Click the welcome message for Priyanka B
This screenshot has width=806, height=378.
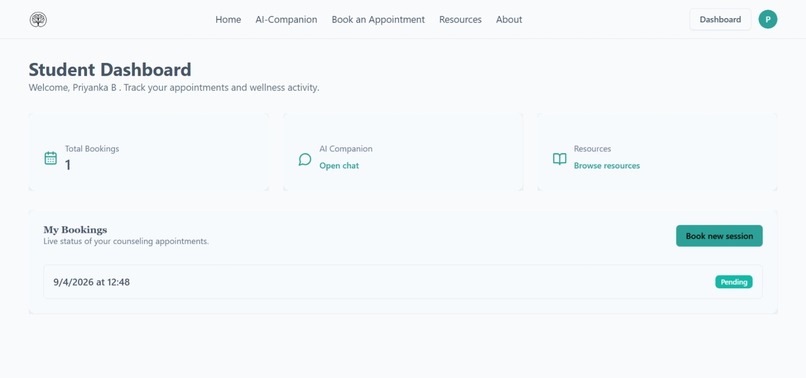pyautogui.click(x=174, y=87)
